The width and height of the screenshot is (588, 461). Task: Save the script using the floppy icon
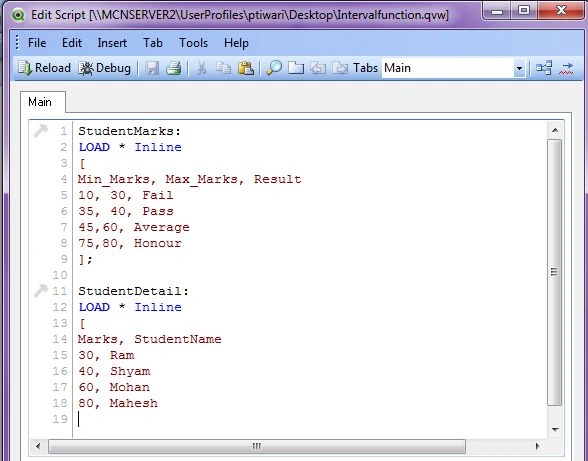pos(152,68)
